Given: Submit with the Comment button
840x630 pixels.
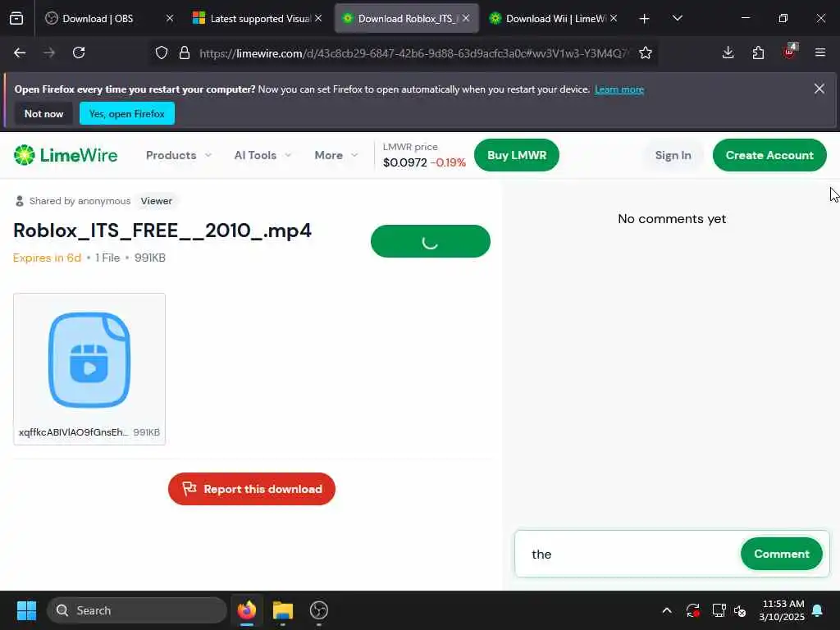Looking at the screenshot, I should pos(781,554).
